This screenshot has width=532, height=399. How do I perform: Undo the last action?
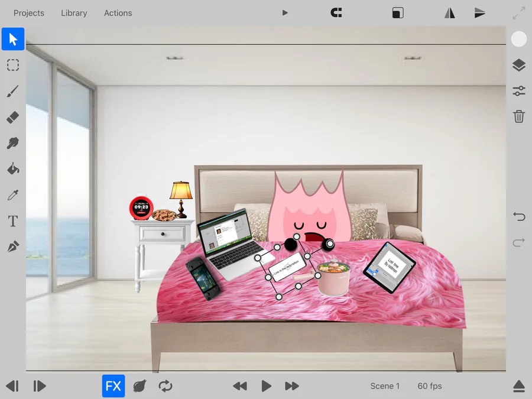pos(519,216)
